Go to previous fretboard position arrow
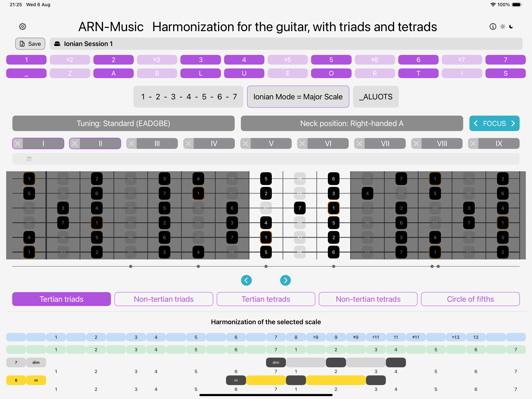 [x=246, y=280]
